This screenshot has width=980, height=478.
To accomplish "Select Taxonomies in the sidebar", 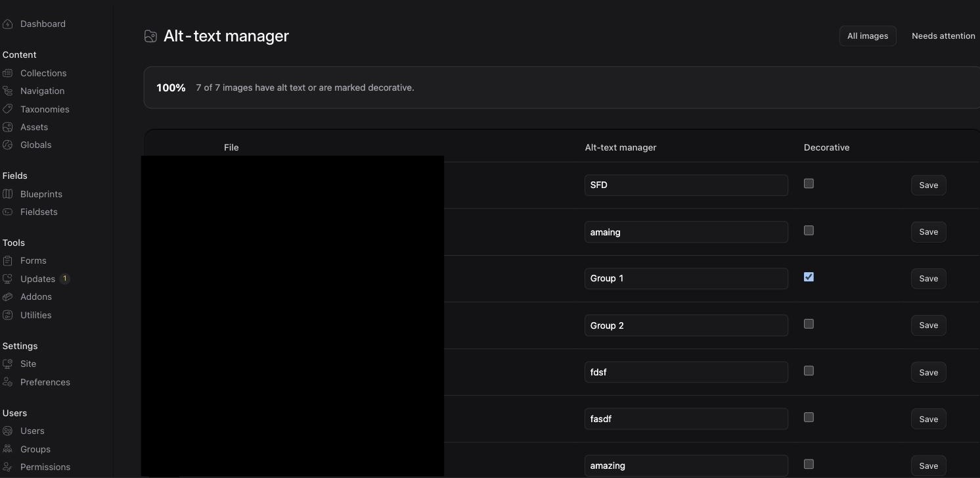I will [x=45, y=109].
